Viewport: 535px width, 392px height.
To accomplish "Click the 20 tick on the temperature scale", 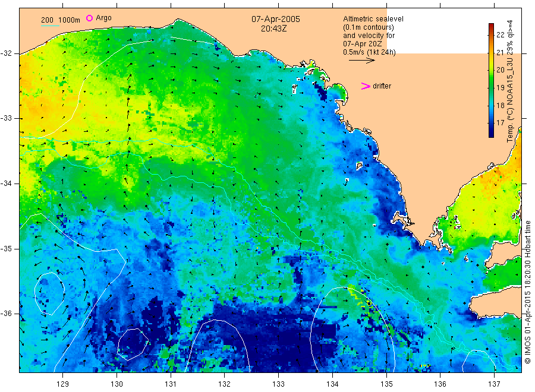I will [x=500, y=70].
